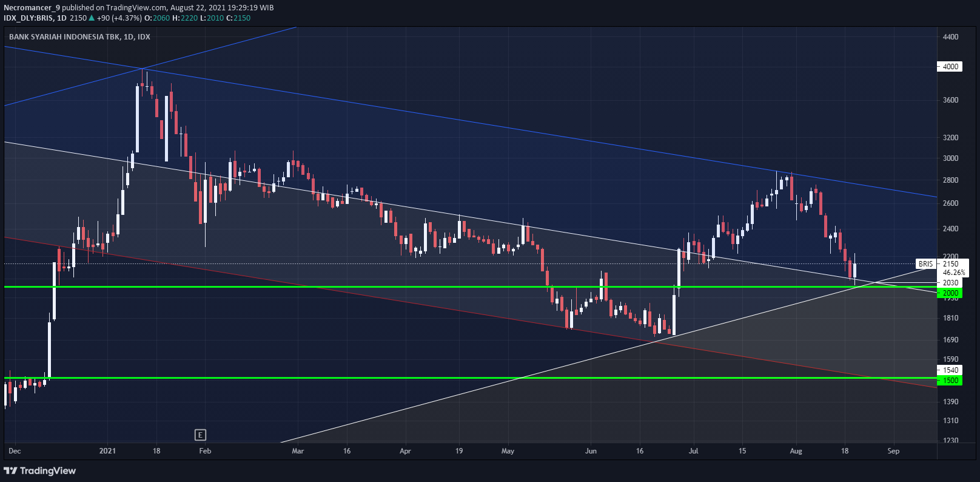Click the 1390 axis value
The height and width of the screenshot is (482, 980).
(950, 401)
